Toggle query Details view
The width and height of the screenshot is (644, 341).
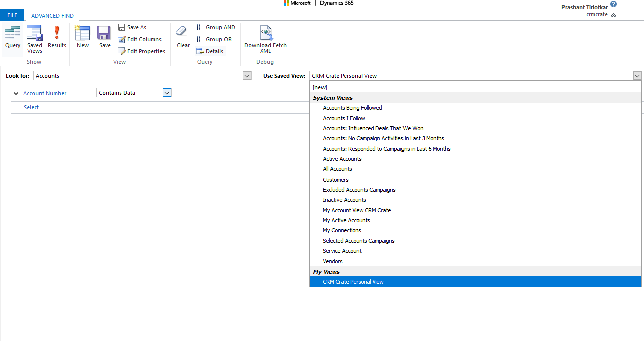point(210,51)
